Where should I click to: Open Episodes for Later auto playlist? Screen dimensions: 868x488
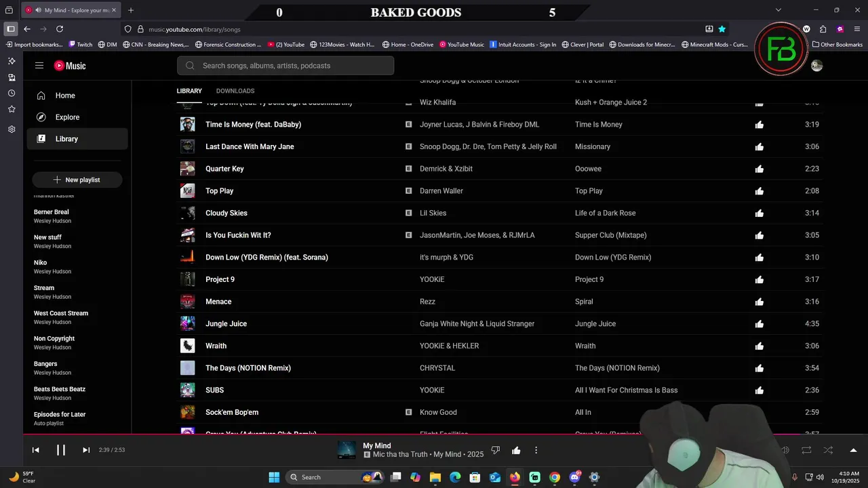[x=60, y=414]
